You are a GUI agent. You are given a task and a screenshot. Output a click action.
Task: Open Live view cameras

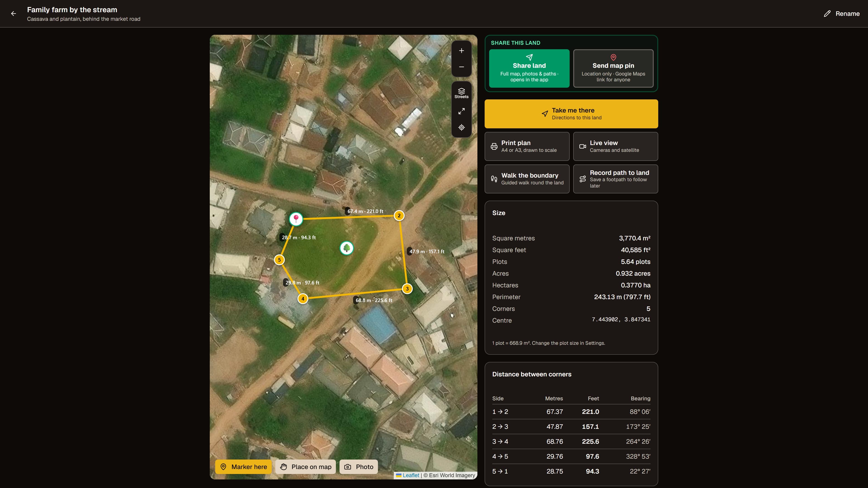615,146
